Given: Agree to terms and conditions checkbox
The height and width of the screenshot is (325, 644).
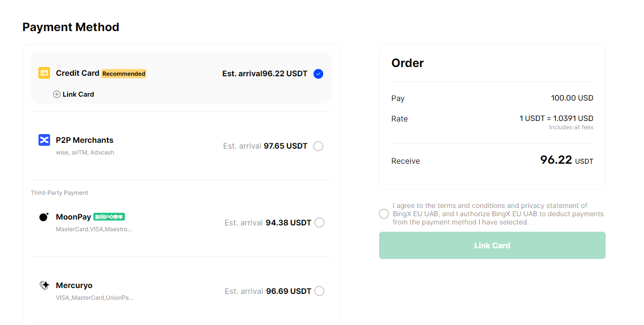Looking at the screenshot, I should tap(384, 214).
